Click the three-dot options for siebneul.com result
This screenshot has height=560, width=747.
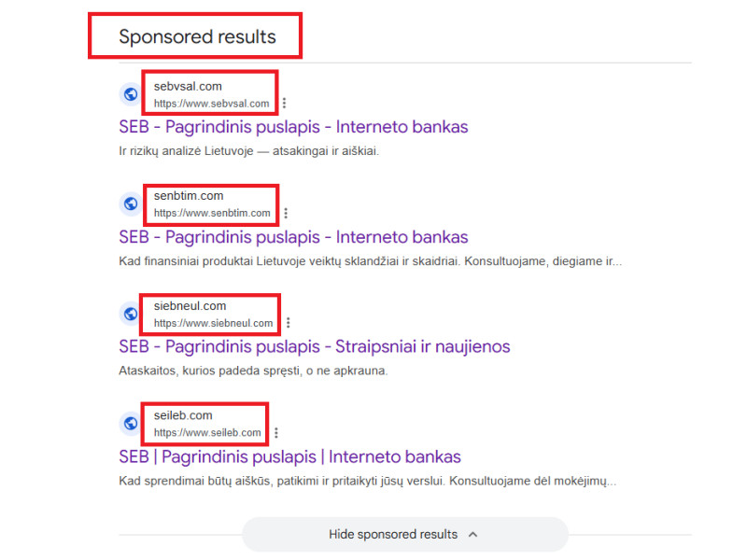click(x=289, y=322)
